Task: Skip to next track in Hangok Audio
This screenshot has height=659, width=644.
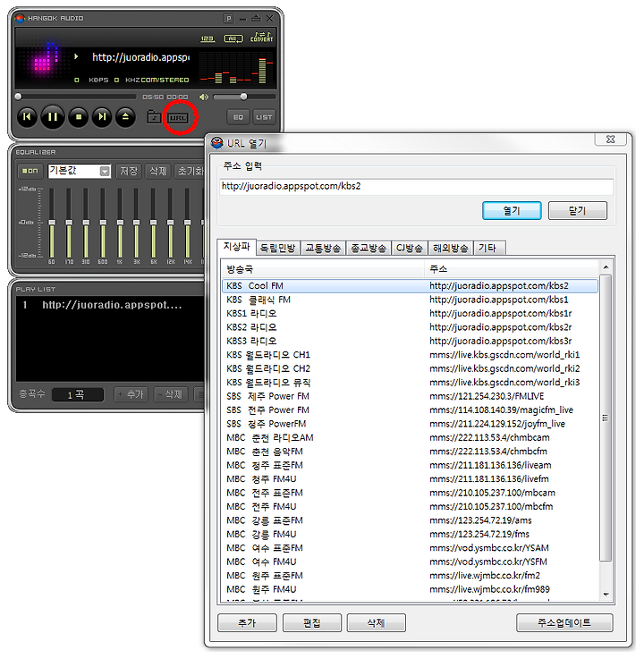Action: 102,117
